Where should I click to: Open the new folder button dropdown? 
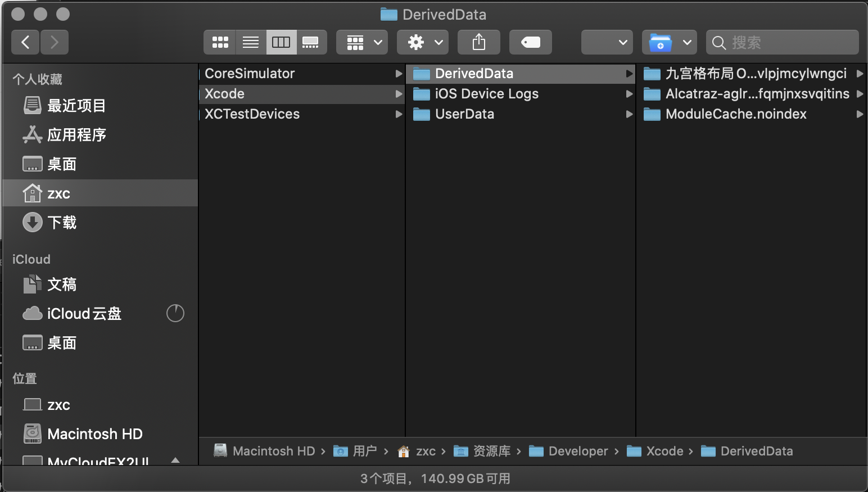(x=669, y=42)
